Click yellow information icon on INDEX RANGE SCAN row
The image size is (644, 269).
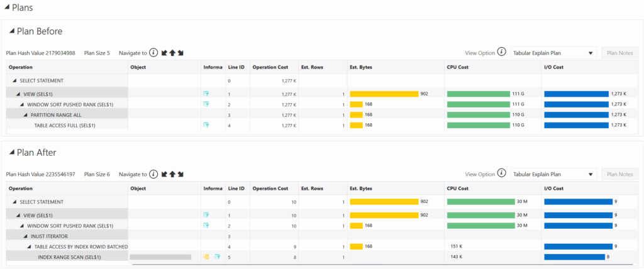point(206,257)
